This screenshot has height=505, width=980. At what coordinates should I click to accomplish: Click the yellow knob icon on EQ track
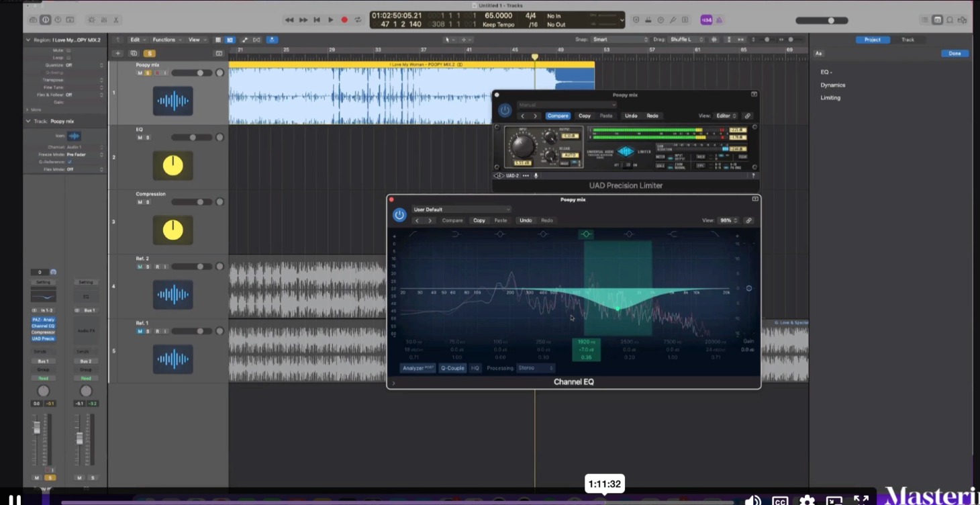pyautogui.click(x=173, y=165)
